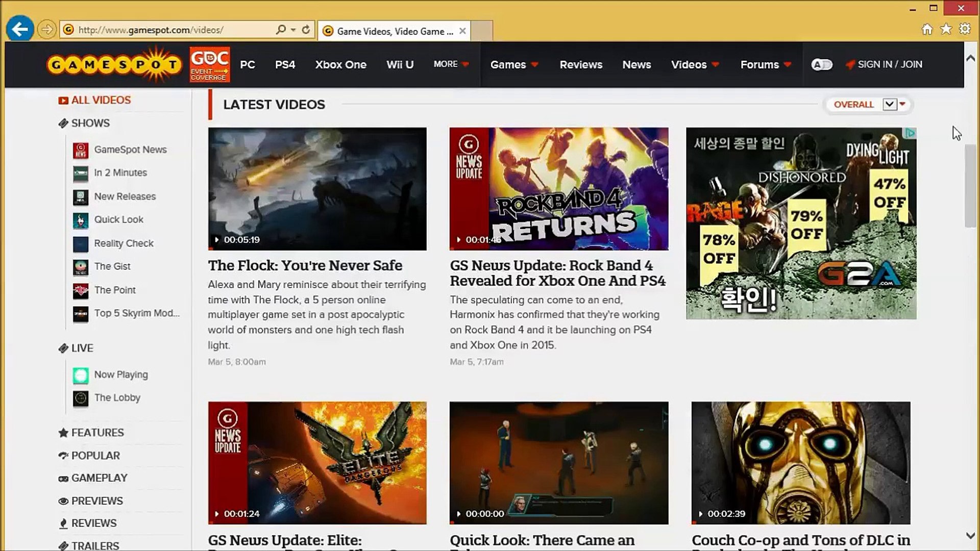Click the Reality Check show icon

[x=81, y=244]
